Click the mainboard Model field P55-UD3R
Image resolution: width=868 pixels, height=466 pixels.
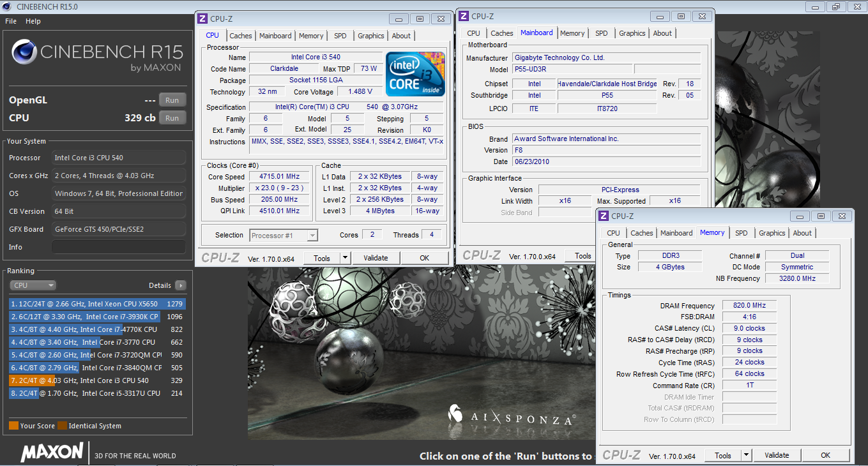click(572, 69)
